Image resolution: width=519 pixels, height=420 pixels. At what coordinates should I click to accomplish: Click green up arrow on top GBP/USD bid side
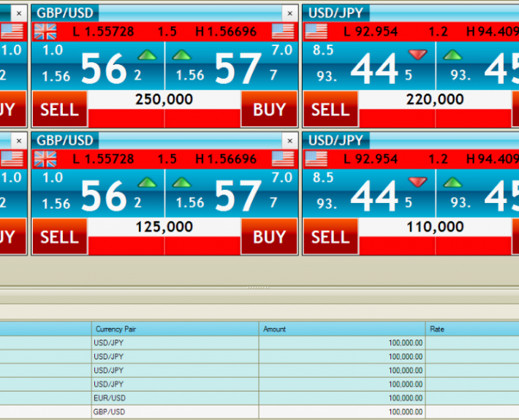147,55
